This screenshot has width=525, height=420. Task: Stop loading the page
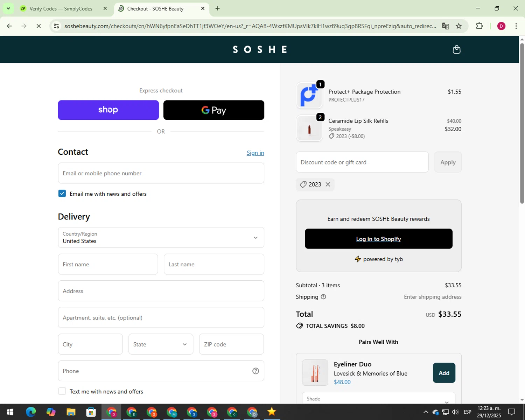point(38,26)
